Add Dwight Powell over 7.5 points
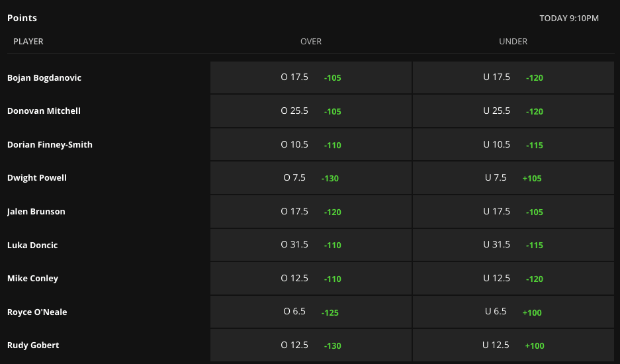Image resolution: width=620 pixels, height=364 pixels. tap(311, 178)
